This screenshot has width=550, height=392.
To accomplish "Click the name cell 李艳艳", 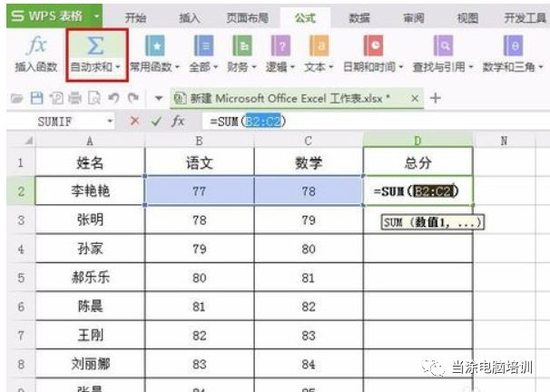I will [x=90, y=191].
